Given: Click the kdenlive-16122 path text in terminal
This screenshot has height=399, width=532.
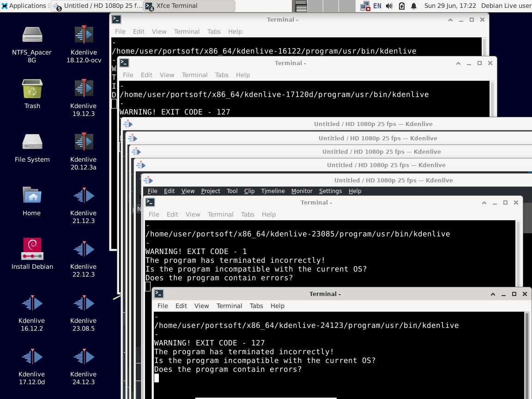Looking at the screenshot, I should pos(264,51).
